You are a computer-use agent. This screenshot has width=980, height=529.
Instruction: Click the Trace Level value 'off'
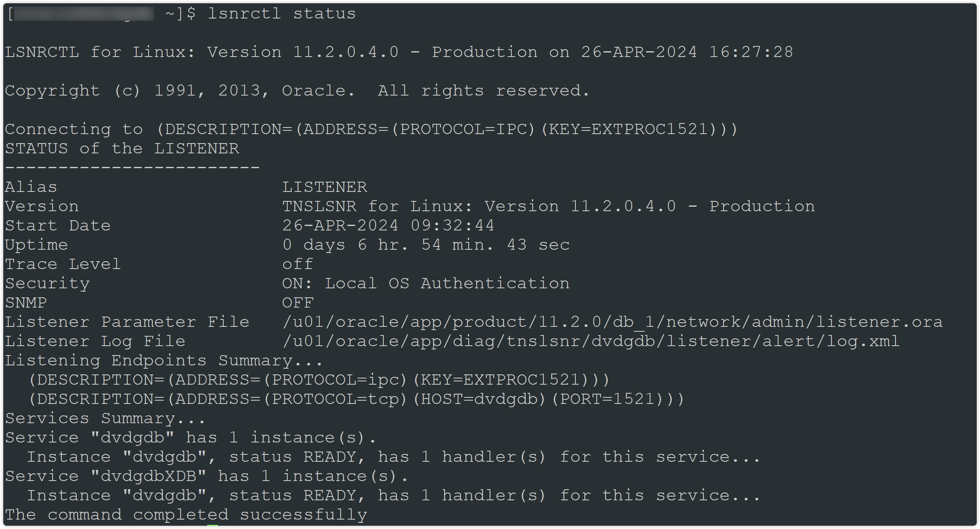(x=298, y=264)
